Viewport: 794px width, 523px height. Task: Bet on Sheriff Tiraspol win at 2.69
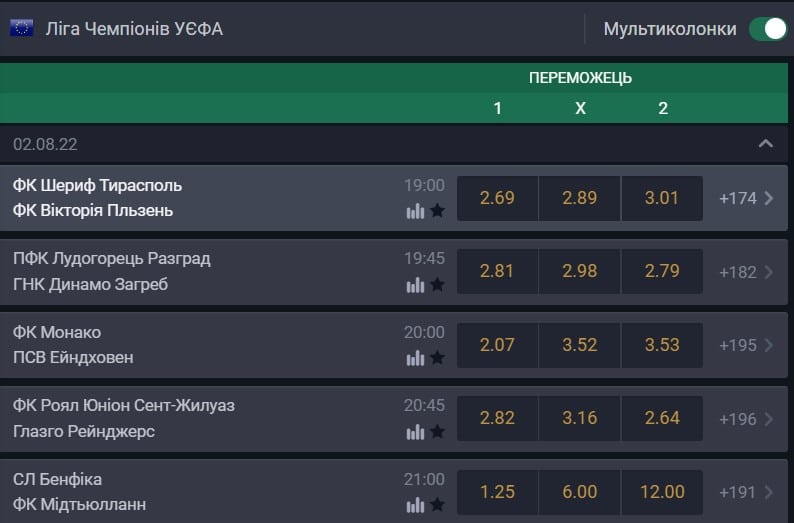tap(497, 198)
